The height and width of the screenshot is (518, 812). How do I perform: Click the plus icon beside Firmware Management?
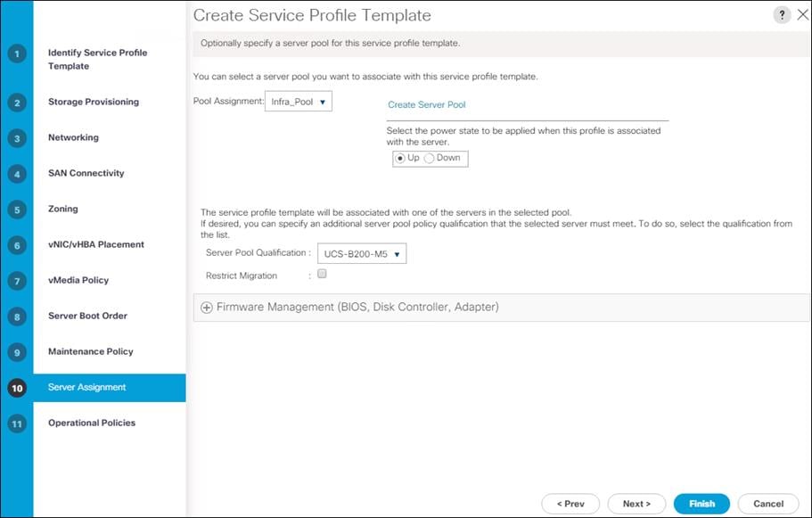(x=207, y=308)
